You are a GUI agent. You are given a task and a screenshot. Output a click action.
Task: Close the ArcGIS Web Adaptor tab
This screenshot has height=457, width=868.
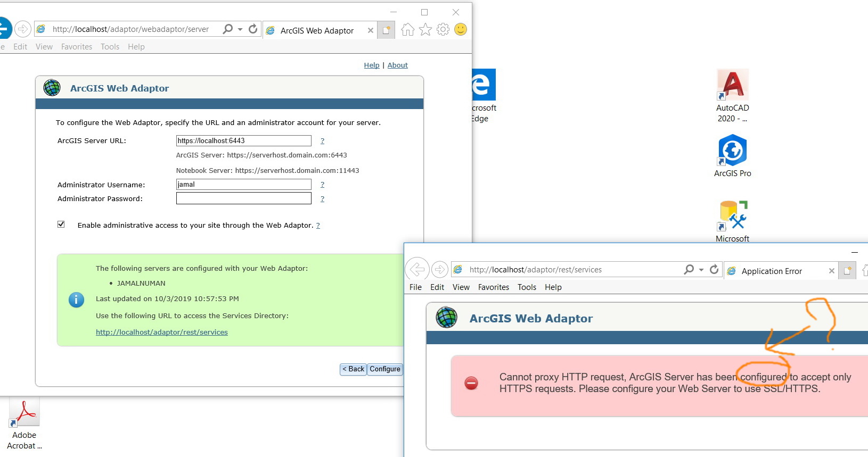pyautogui.click(x=370, y=31)
